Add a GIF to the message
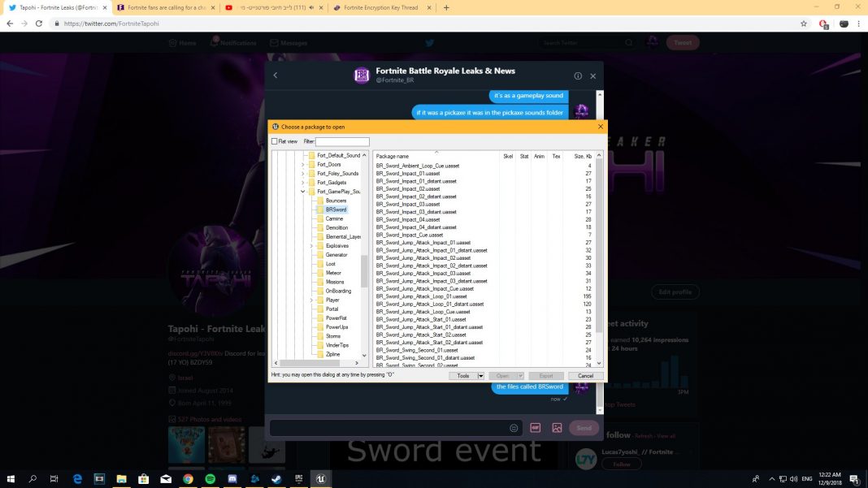 pyautogui.click(x=536, y=428)
